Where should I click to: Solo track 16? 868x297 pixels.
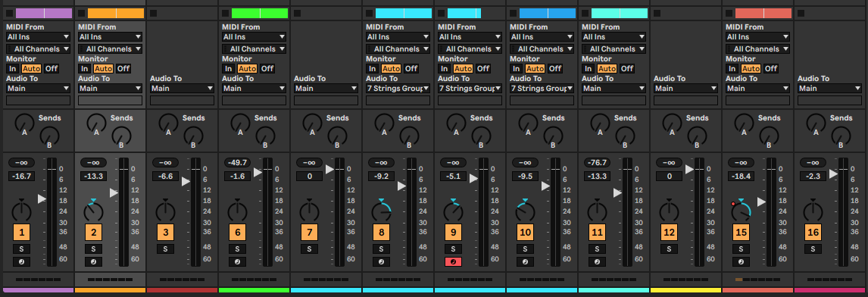[813, 249]
